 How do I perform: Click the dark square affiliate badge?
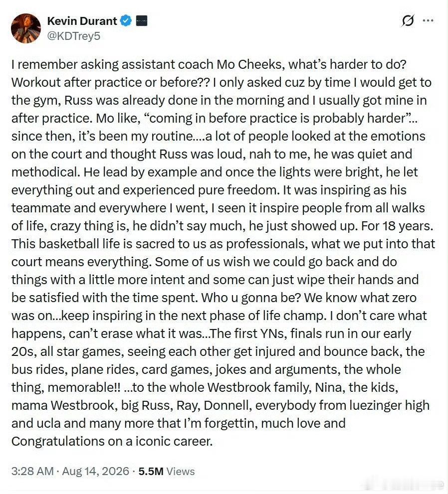coord(142,21)
